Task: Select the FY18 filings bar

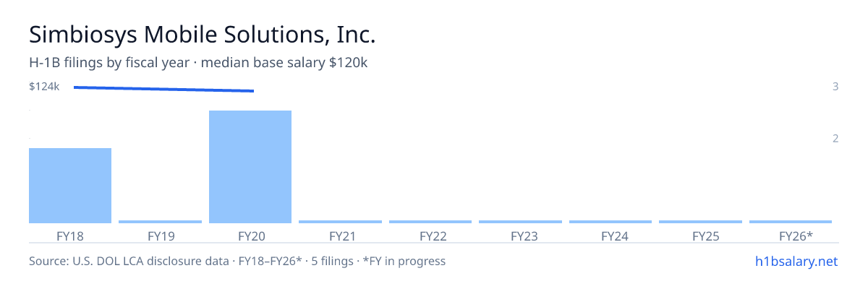Action: (x=70, y=186)
